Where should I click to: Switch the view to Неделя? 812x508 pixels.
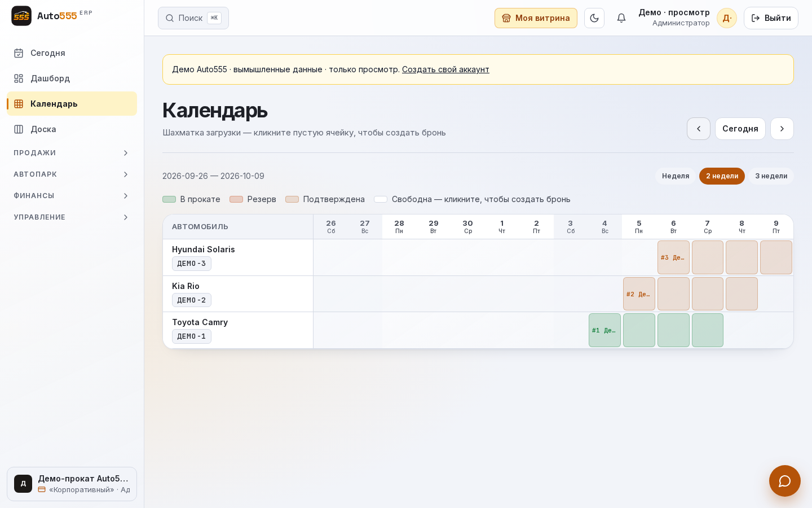676,176
